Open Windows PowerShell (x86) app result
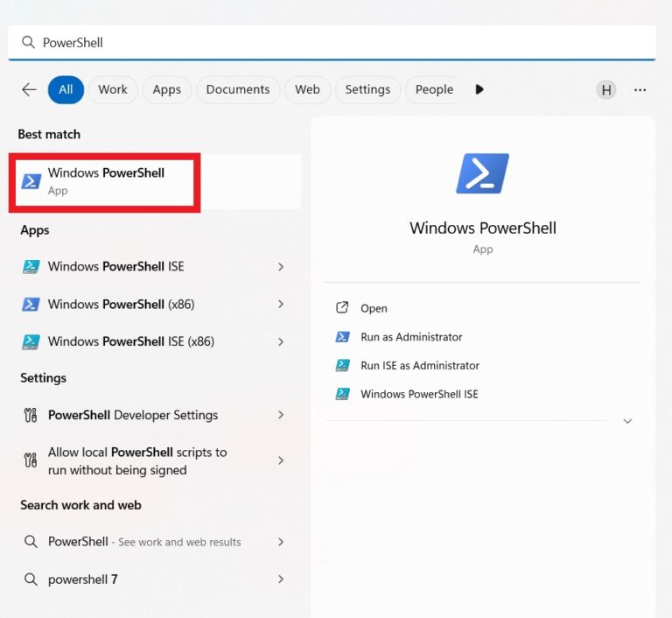The image size is (672, 618). click(x=154, y=305)
